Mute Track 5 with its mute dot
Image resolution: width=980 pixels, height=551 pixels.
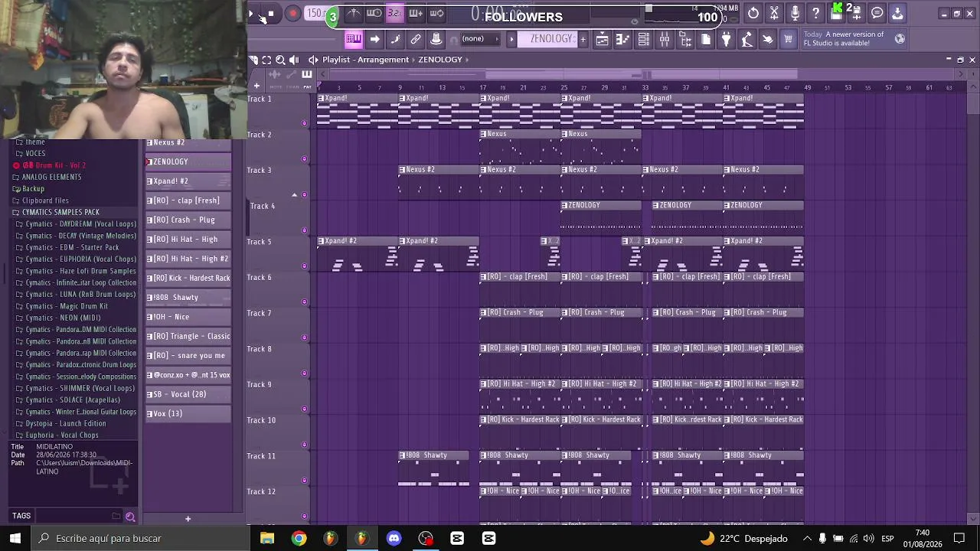[x=304, y=266]
